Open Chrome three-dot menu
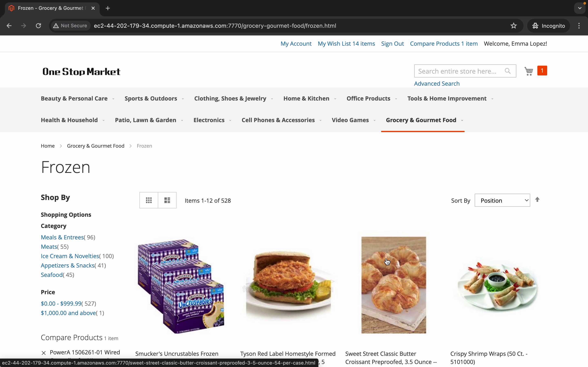 click(x=579, y=26)
